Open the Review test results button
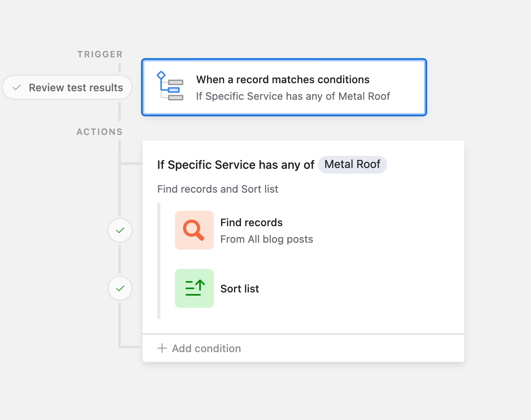This screenshot has height=420, width=531. tap(67, 87)
